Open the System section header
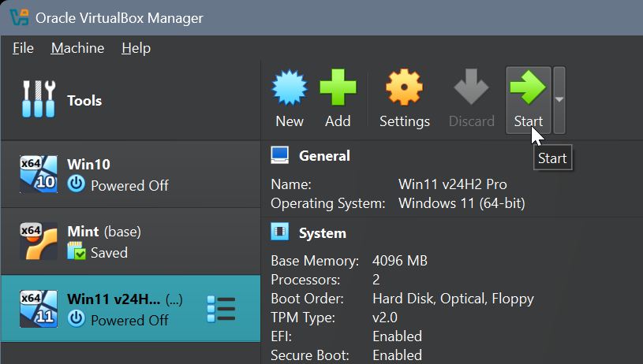This screenshot has height=364, width=643. point(323,233)
